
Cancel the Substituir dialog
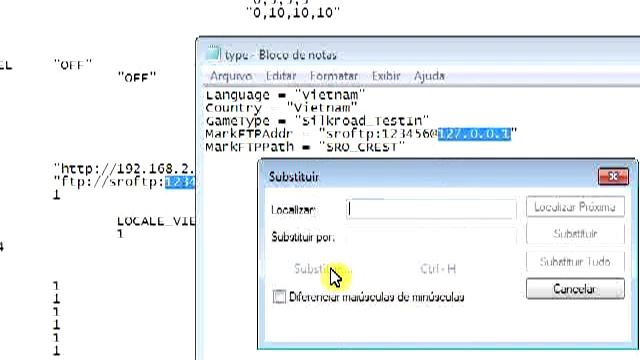coord(575,289)
